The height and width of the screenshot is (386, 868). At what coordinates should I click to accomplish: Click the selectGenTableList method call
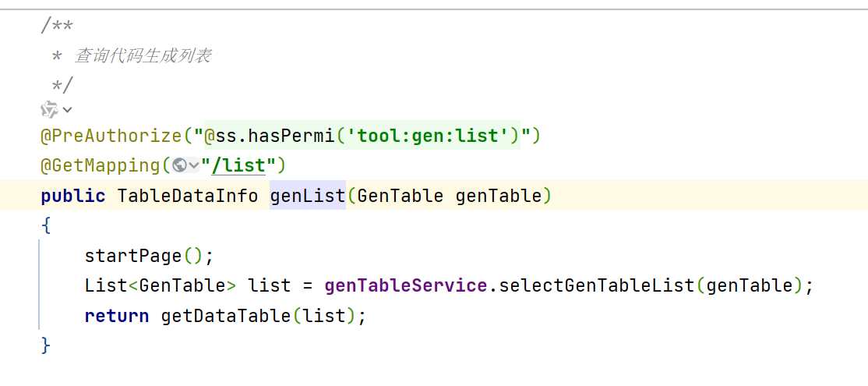596,285
